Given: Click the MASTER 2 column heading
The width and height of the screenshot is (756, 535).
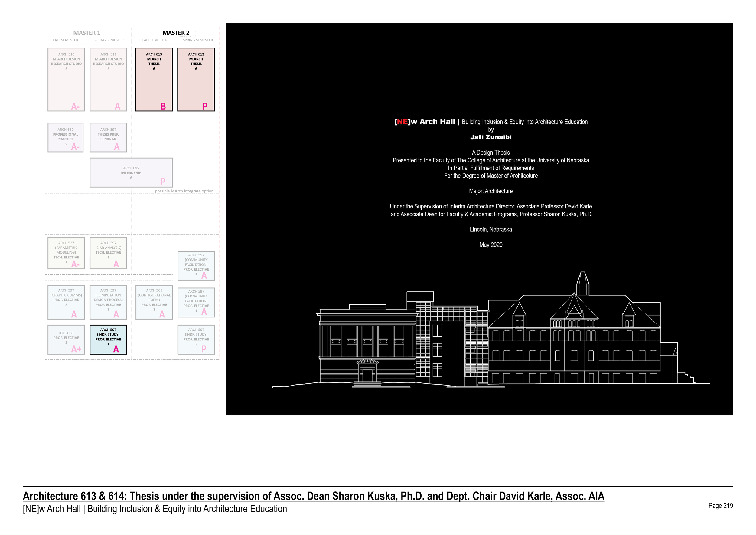Looking at the screenshot, I should pos(176,33).
